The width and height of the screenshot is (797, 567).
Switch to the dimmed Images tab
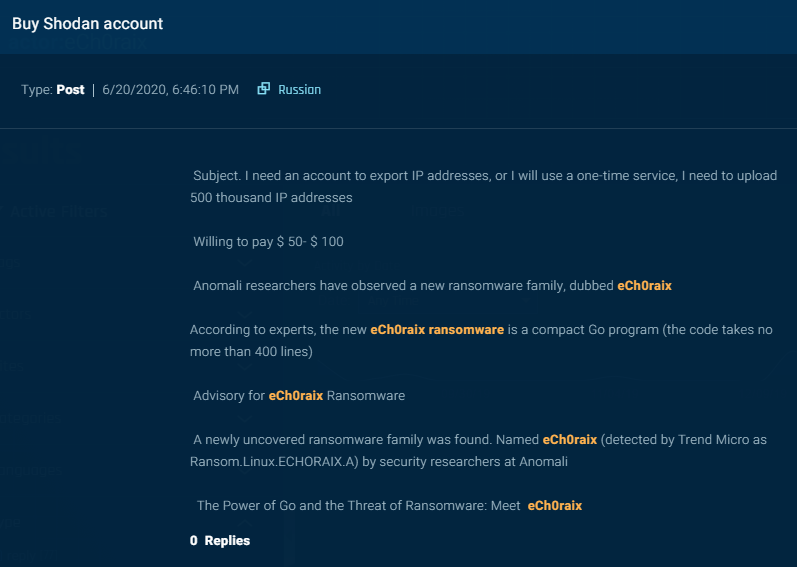click(x=438, y=211)
